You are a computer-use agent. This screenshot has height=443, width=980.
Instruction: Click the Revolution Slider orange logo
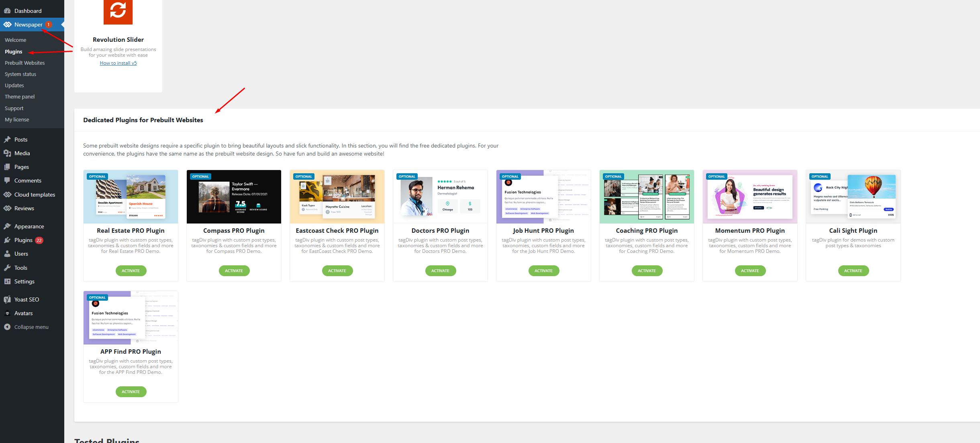[118, 12]
